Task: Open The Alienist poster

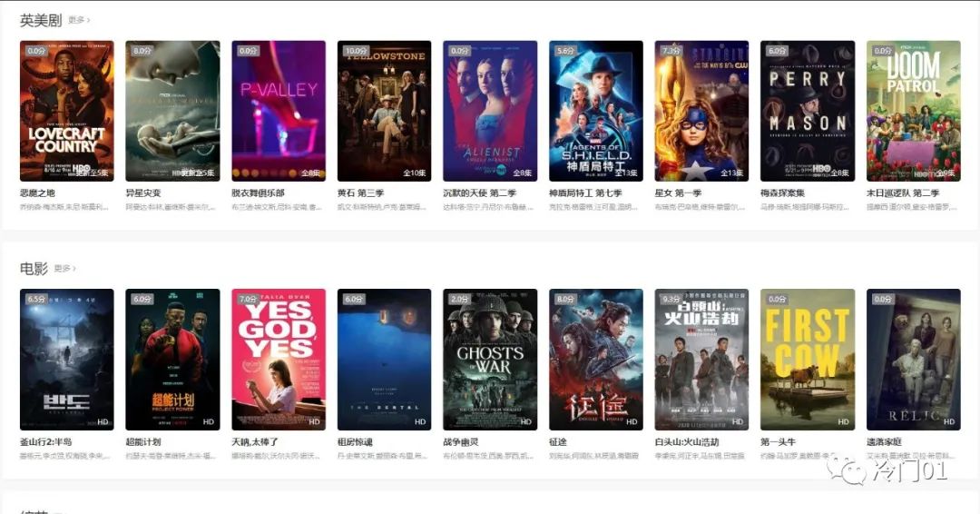Action: [490, 112]
